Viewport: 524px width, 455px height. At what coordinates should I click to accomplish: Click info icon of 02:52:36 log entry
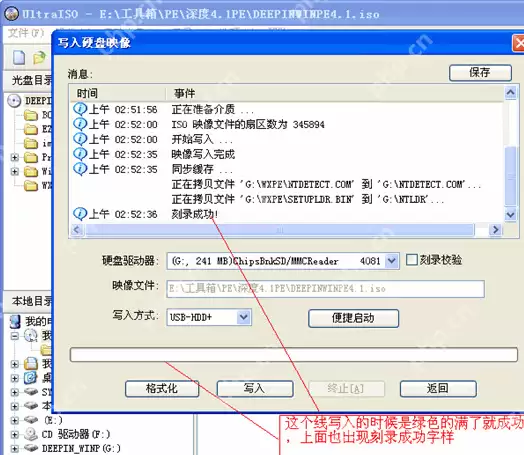80,214
